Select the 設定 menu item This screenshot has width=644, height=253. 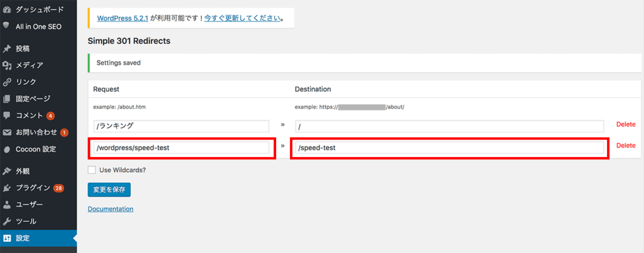[38, 238]
